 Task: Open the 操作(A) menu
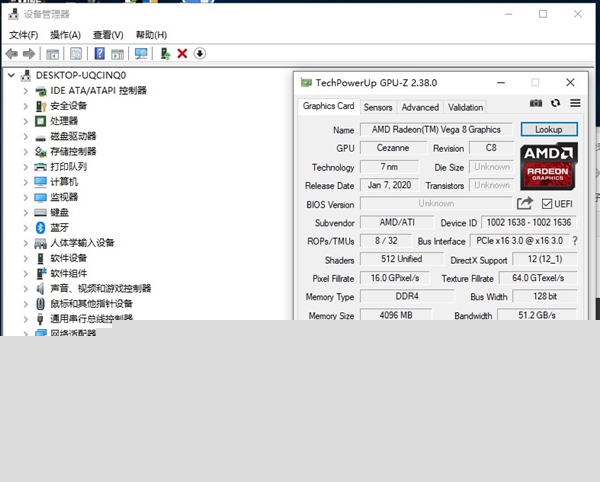tap(65, 35)
